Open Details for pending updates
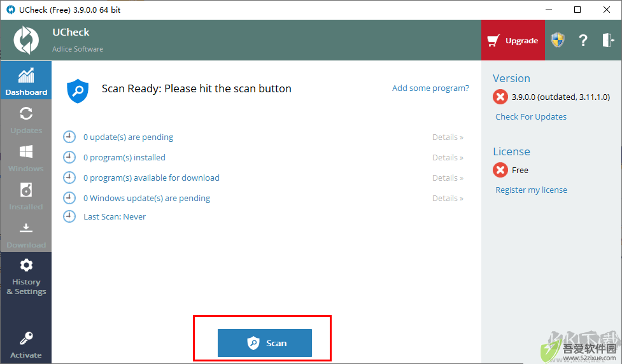Image resolution: width=622 pixels, height=364 pixels. point(448,137)
